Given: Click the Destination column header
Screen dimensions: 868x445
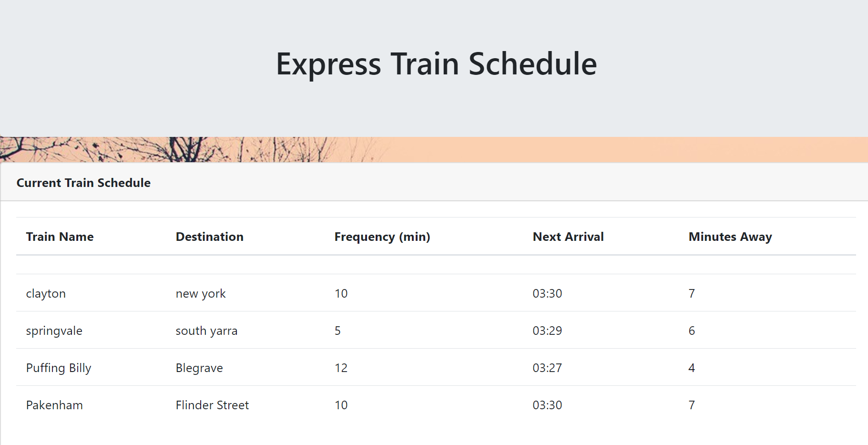Looking at the screenshot, I should [x=209, y=237].
